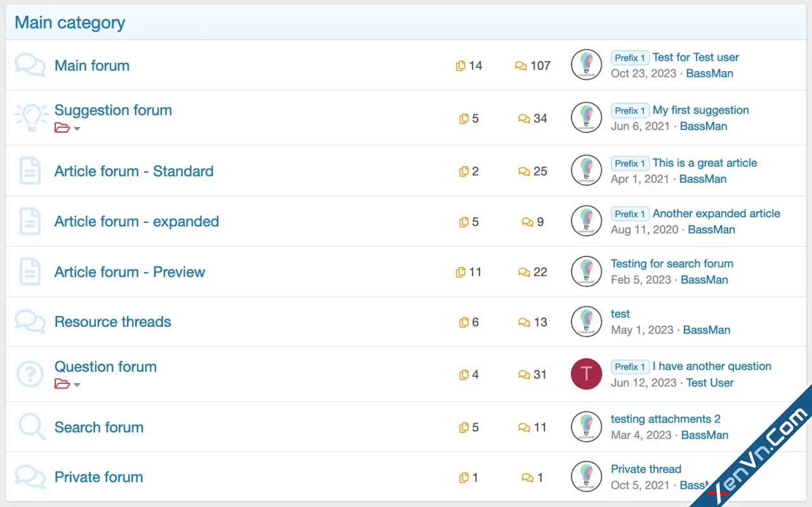The width and height of the screenshot is (812, 507).
Task: Click the Main forum speech bubbles icon
Action: pos(30,65)
